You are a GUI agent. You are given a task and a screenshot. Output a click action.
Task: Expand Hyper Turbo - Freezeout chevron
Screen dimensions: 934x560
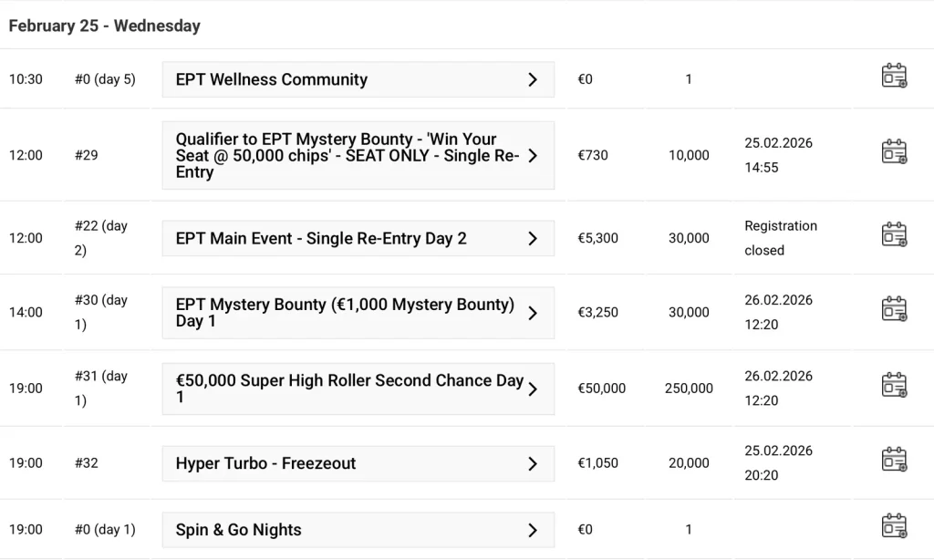click(x=533, y=463)
